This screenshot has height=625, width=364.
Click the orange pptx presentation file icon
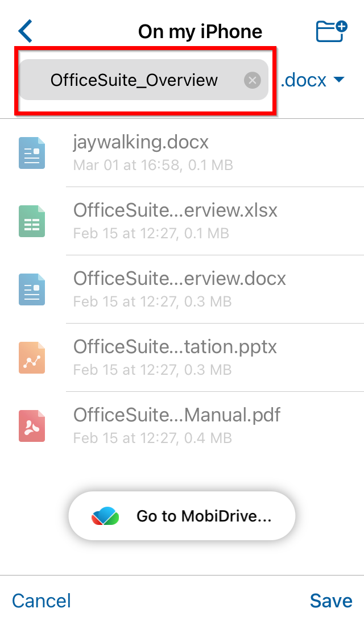point(32,358)
